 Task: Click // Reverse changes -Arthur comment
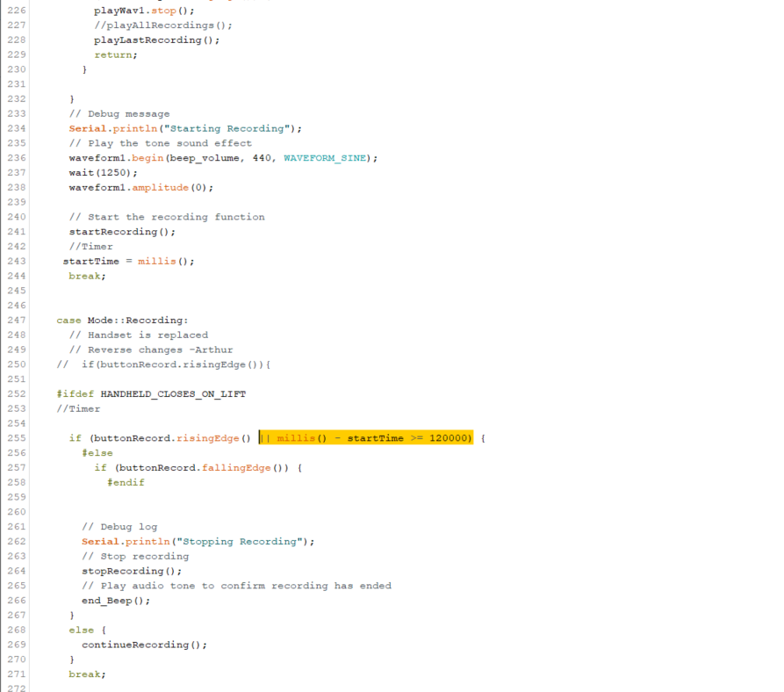[x=151, y=350]
